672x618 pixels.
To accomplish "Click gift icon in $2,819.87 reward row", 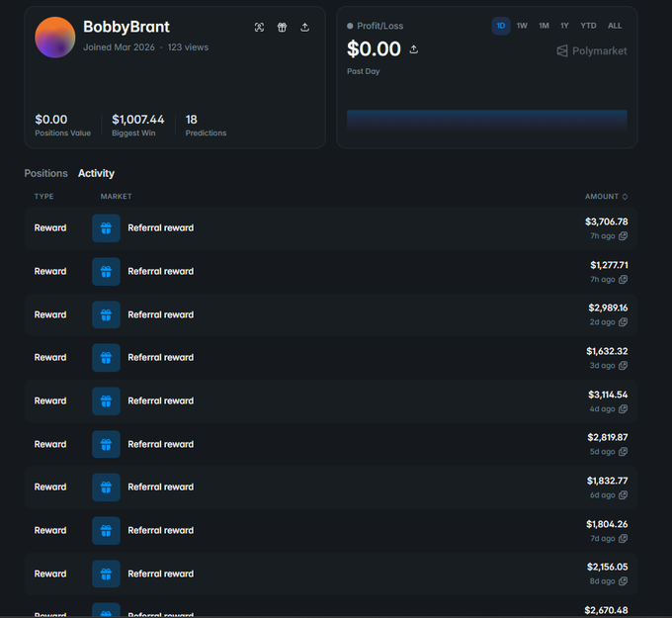I will click(106, 444).
